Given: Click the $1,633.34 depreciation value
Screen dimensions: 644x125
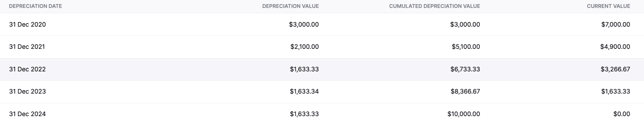Looking at the screenshot, I should (304, 91).
